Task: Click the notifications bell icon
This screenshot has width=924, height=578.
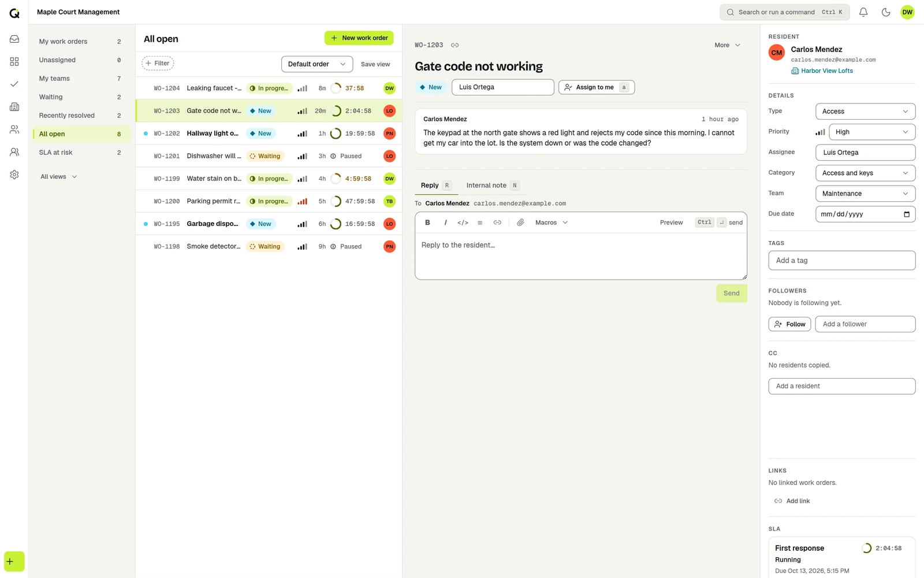Action: point(863,12)
